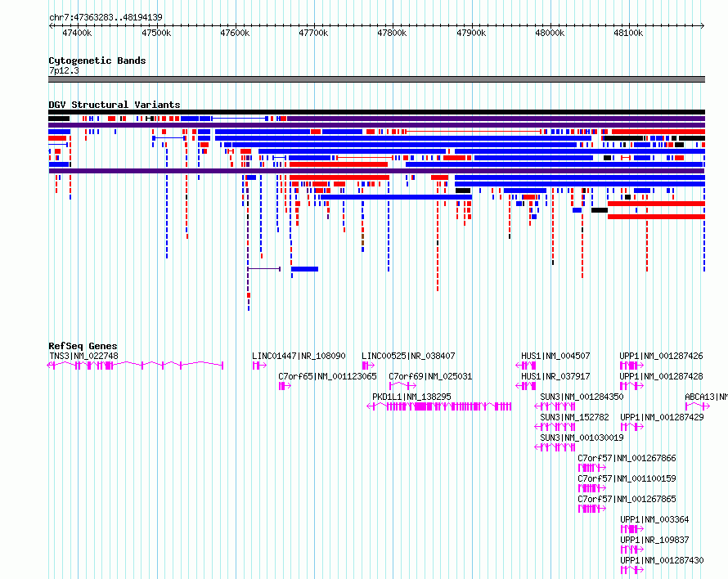Click the 47900k ruler tick label
This screenshot has height=579, width=728.
pos(471,33)
